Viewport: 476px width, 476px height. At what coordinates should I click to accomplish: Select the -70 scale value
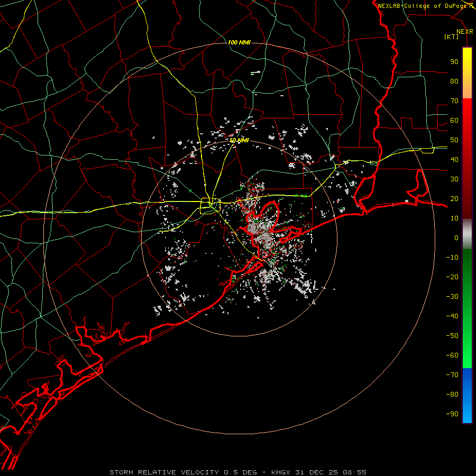tap(452, 375)
